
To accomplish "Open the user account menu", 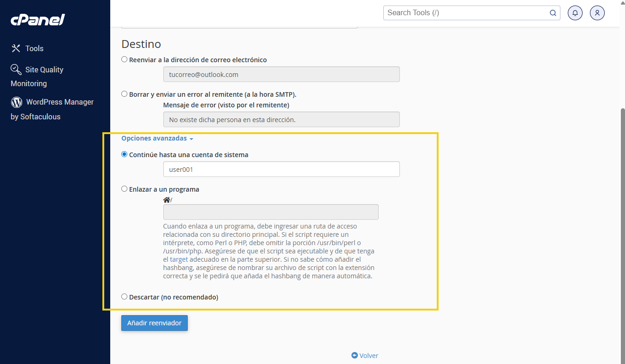I will [x=597, y=13].
